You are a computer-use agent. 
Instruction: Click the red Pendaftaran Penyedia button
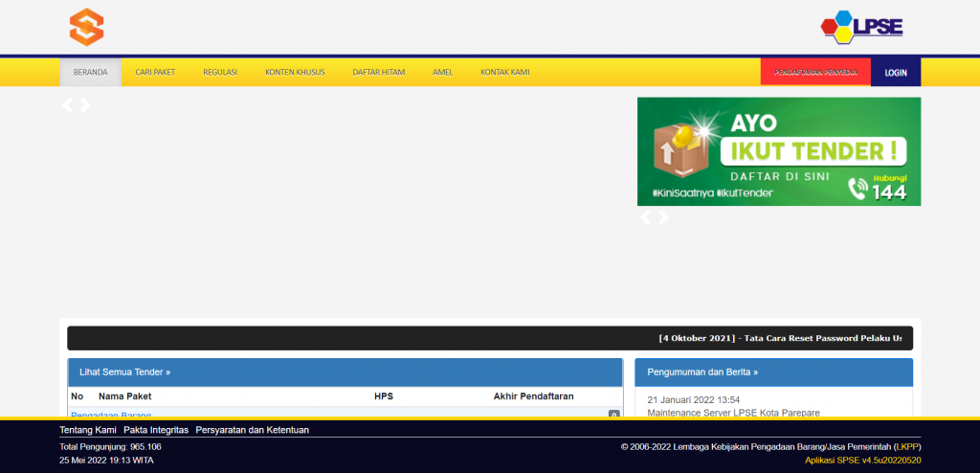point(815,73)
